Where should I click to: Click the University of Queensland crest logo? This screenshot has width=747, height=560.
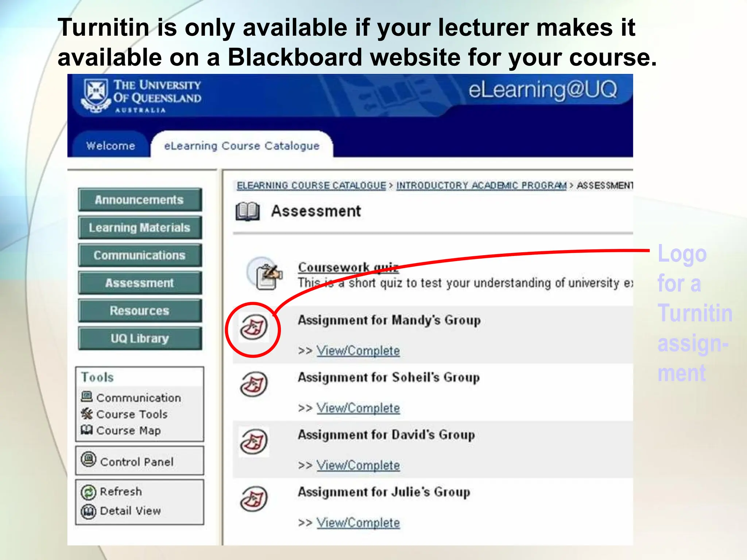click(96, 95)
